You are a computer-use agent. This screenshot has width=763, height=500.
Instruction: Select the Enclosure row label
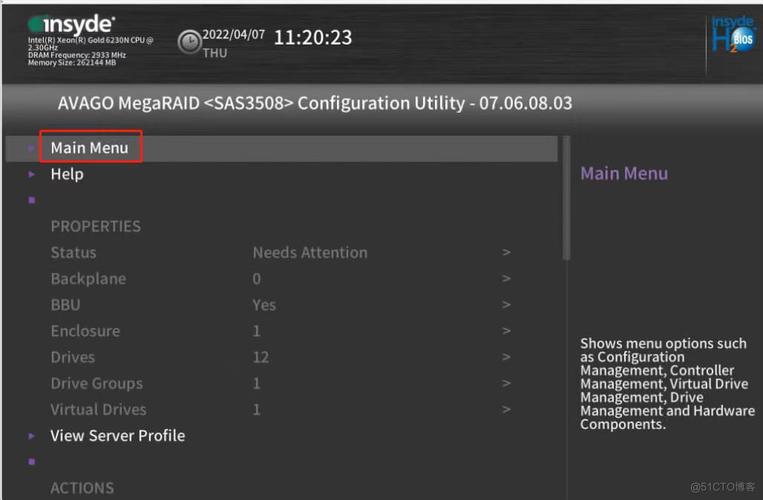(x=85, y=331)
